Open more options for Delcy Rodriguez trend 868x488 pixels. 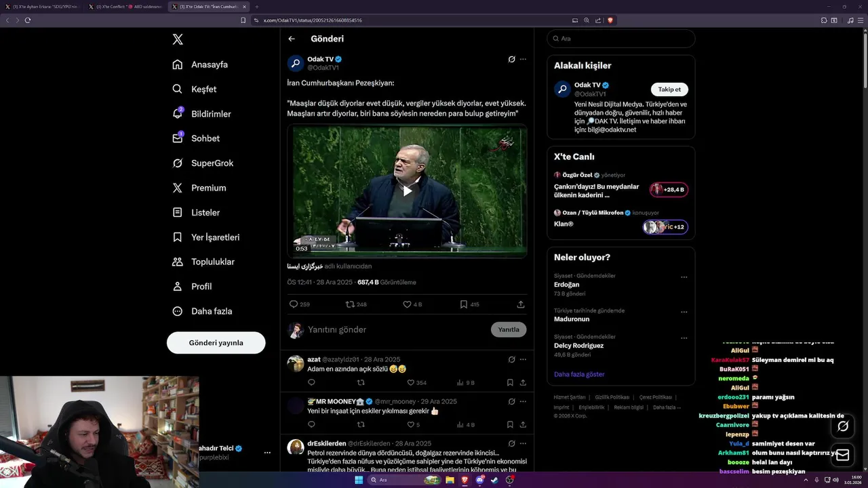point(684,338)
